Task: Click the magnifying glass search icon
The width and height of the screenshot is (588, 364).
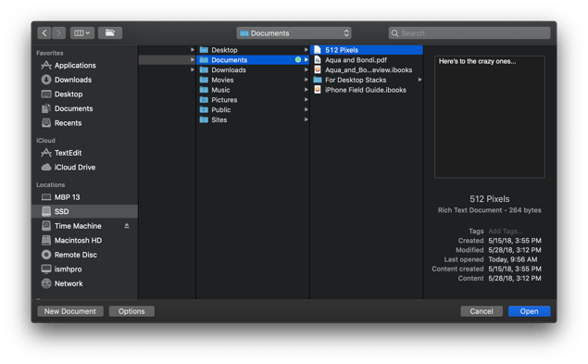Action: click(394, 33)
